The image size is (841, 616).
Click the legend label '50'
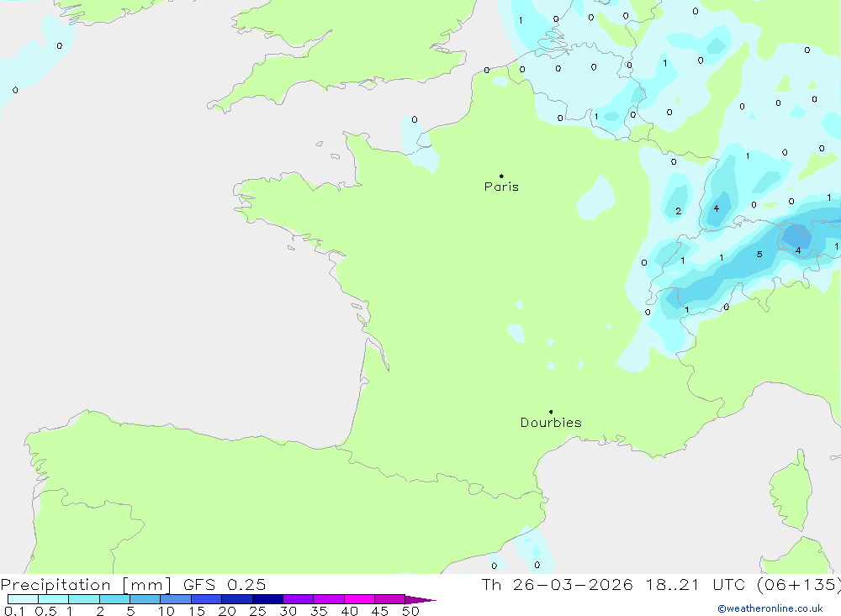pos(411,611)
